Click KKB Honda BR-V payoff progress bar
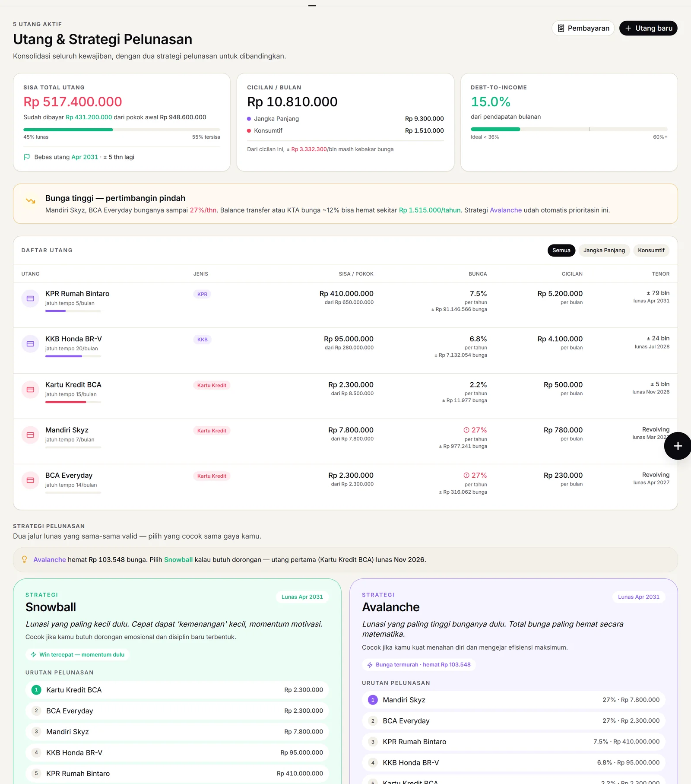 click(x=73, y=356)
